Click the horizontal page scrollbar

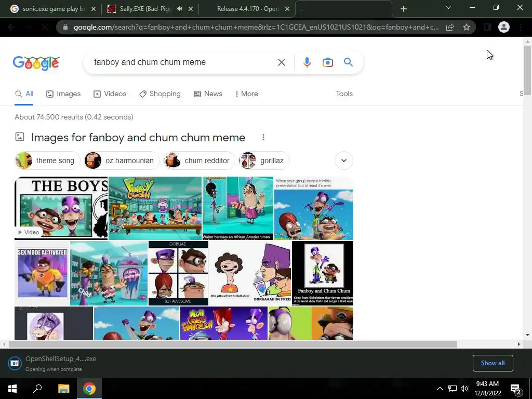(x=233, y=344)
